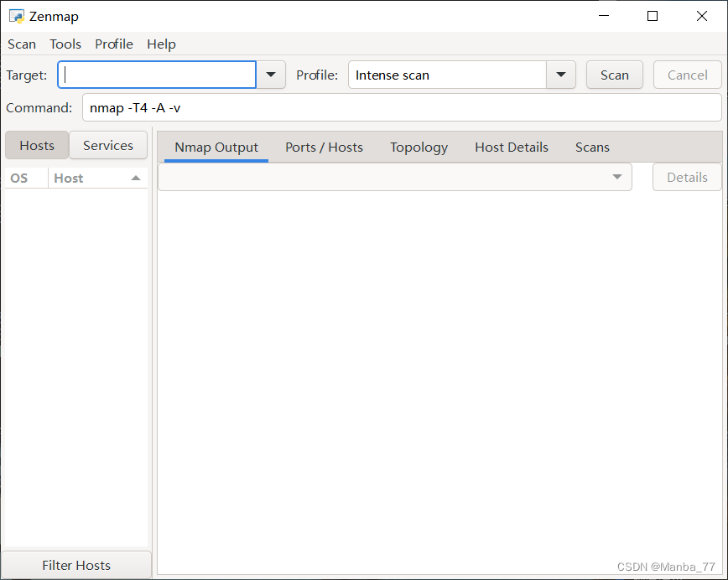Close the Zenmap window

tap(701, 16)
